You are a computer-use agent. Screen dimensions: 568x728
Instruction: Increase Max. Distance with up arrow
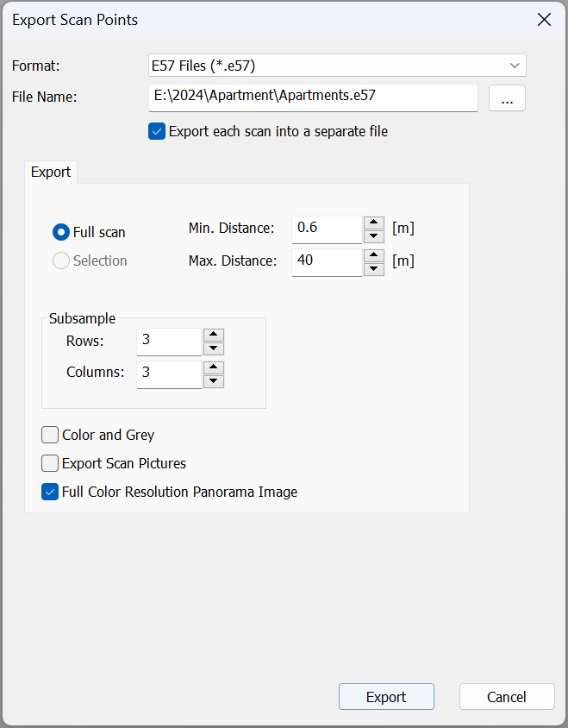(x=373, y=255)
